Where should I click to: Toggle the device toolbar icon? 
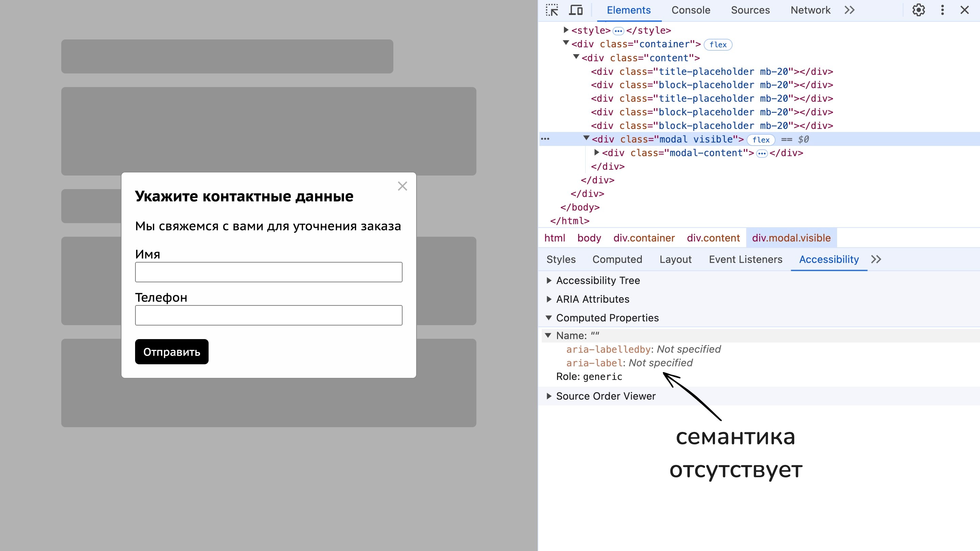click(x=576, y=10)
